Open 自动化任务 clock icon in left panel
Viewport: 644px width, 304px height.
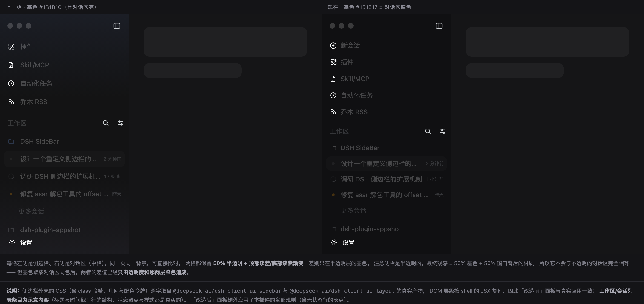pyautogui.click(x=11, y=83)
